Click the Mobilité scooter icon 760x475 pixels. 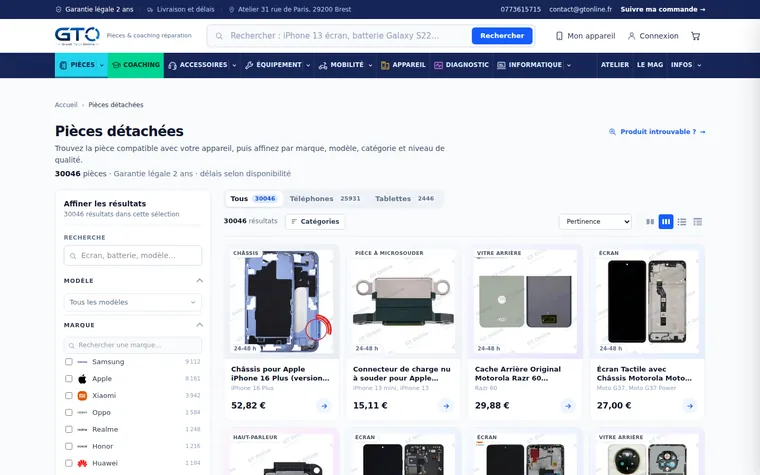(323, 65)
